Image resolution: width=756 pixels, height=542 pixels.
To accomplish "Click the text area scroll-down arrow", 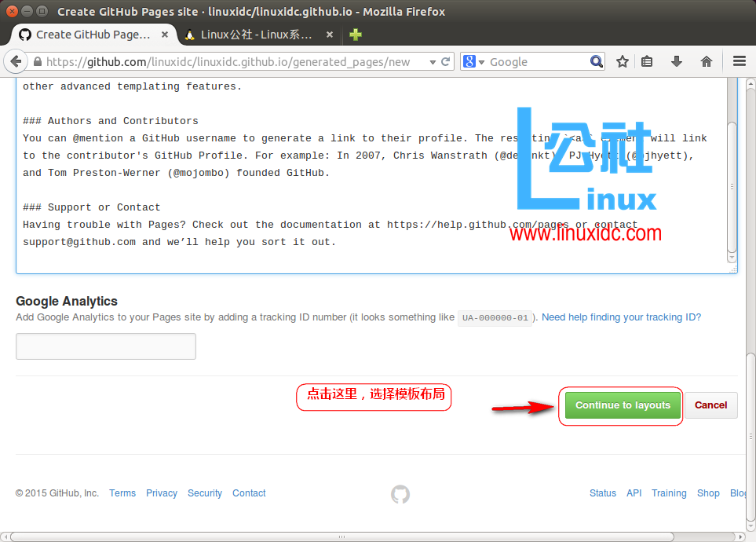I will click(732, 258).
